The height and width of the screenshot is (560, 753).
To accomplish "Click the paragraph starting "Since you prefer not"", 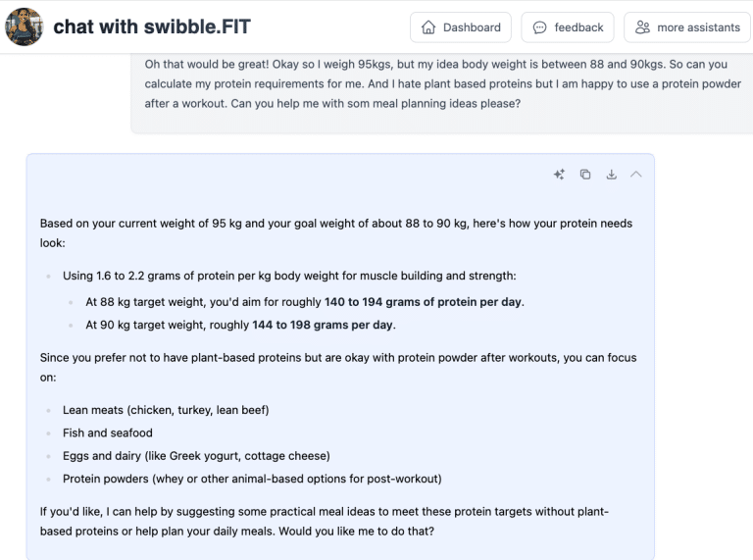I will (338, 368).
